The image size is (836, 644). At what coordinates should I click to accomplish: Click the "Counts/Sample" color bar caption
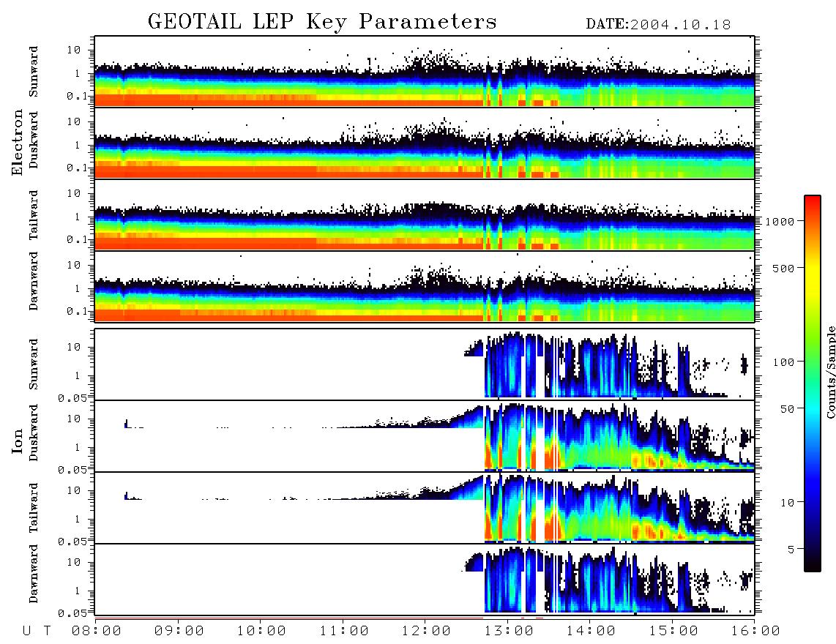click(830, 372)
